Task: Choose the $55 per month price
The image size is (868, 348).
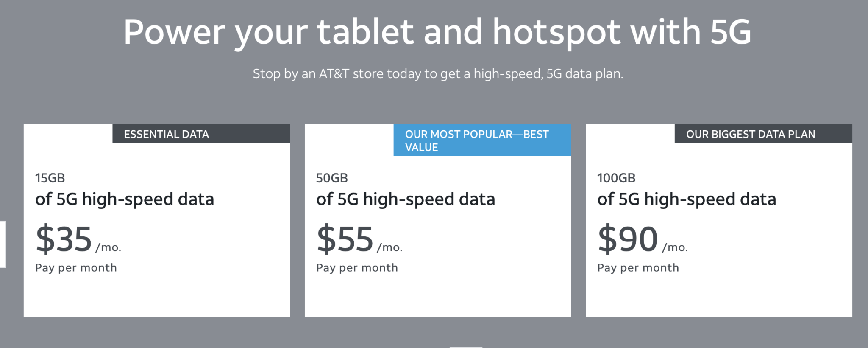Action: pos(345,239)
